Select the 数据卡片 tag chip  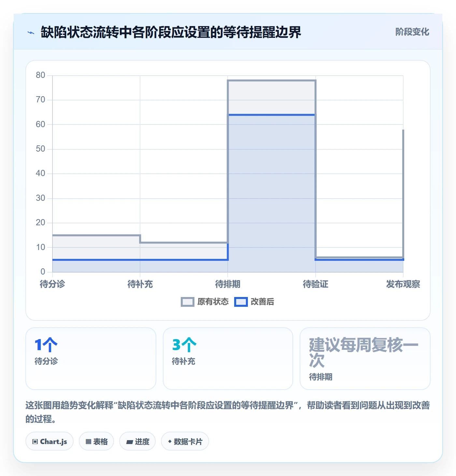point(185,441)
